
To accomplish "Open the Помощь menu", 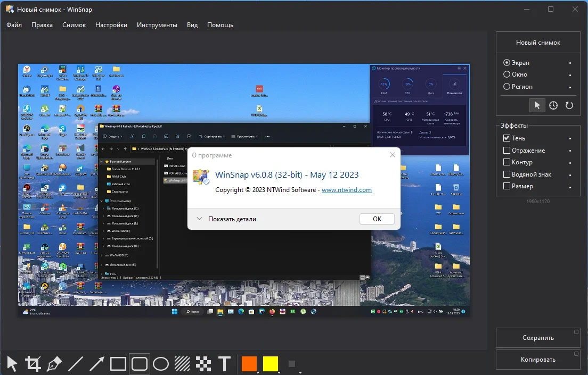I will [220, 24].
